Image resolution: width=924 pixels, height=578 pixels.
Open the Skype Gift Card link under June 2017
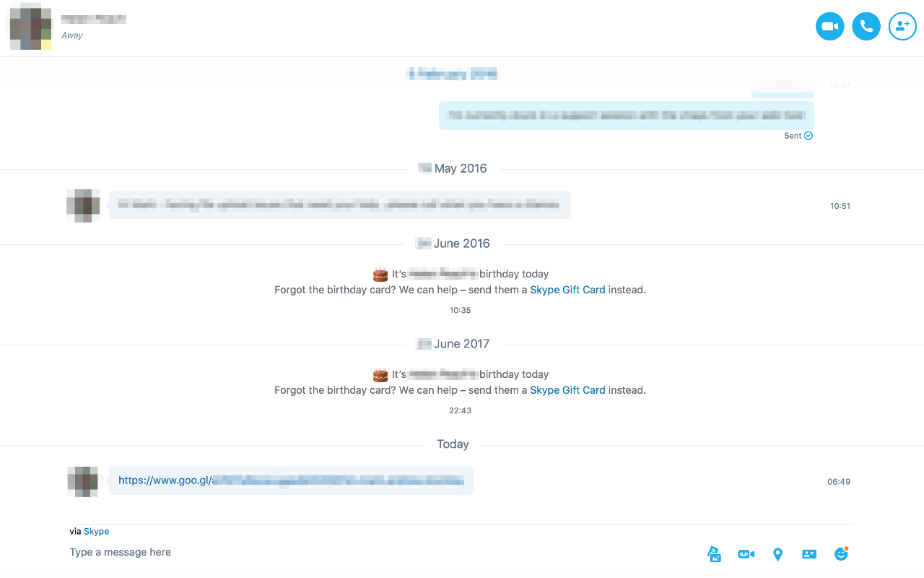(567, 390)
